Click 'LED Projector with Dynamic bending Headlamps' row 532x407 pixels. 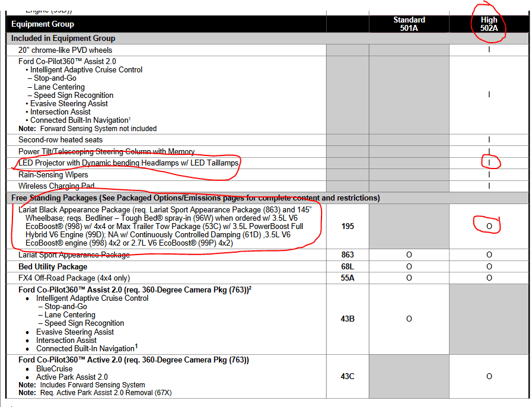coord(129,163)
